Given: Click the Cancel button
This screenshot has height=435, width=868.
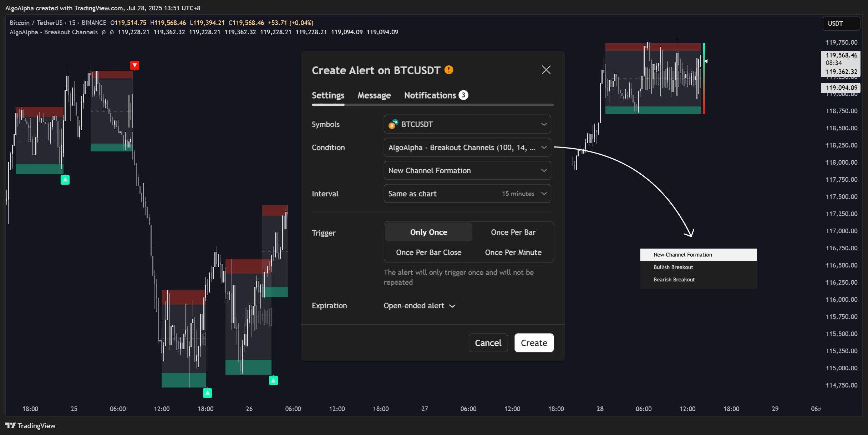Looking at the screenshot, I should 488,343.
